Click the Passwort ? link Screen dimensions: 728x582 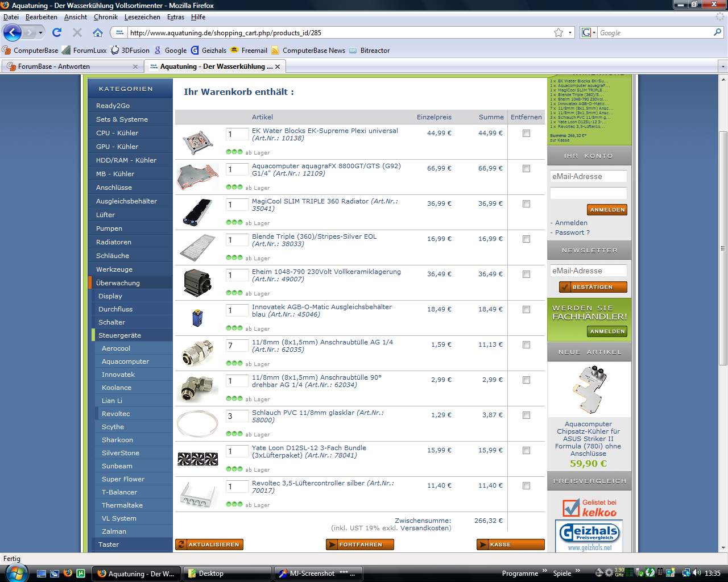pyautogui.click(x=572, y=232)
